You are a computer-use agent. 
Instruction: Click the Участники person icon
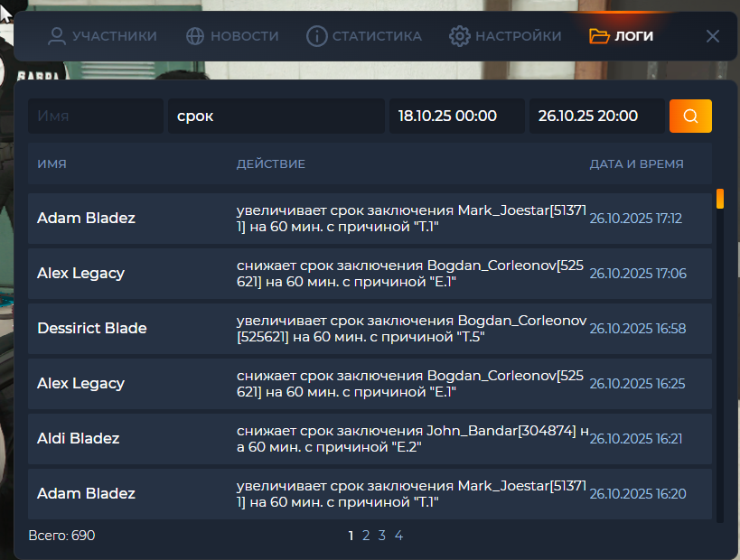pyautogui.click(x=57, y=36)
